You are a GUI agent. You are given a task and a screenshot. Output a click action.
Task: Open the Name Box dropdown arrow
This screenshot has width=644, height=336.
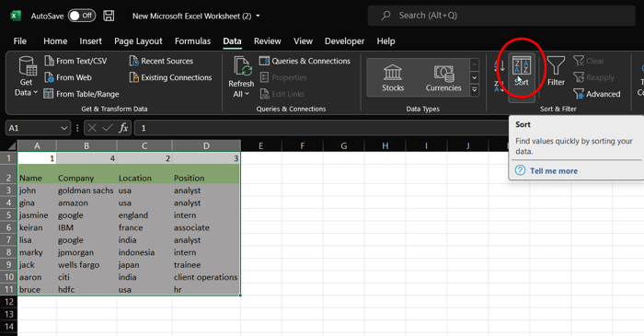[x=64, y=128]
